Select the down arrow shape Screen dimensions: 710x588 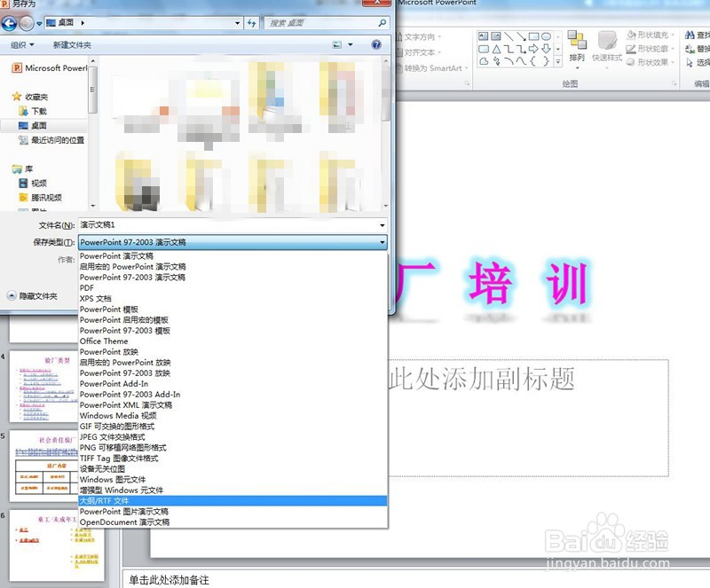[547, 49]
